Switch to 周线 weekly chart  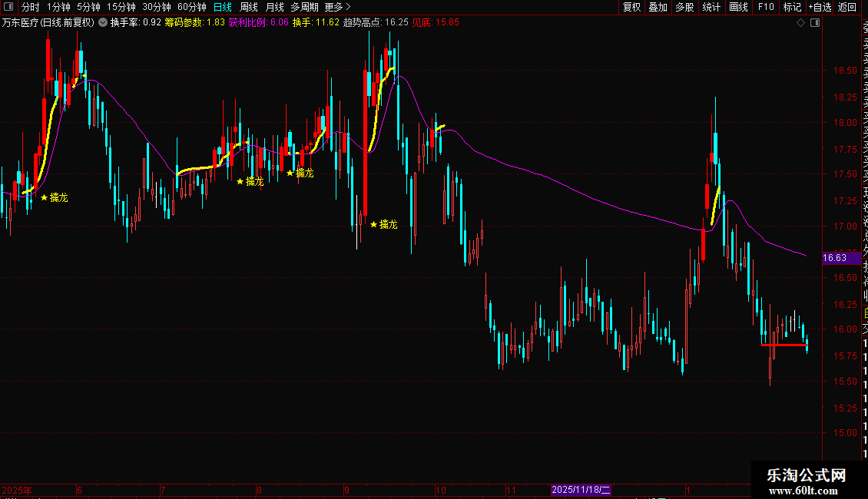[x=249, y=7]
